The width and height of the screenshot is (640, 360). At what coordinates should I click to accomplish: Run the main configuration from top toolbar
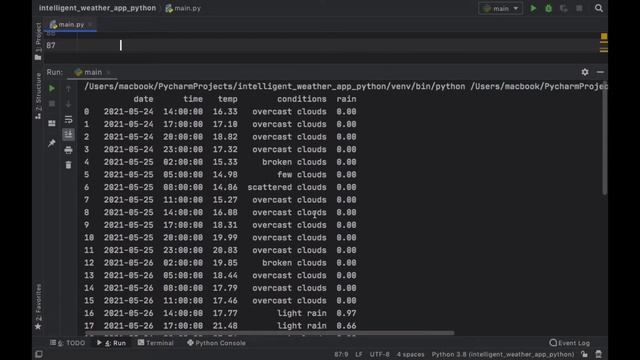point(533,8)
